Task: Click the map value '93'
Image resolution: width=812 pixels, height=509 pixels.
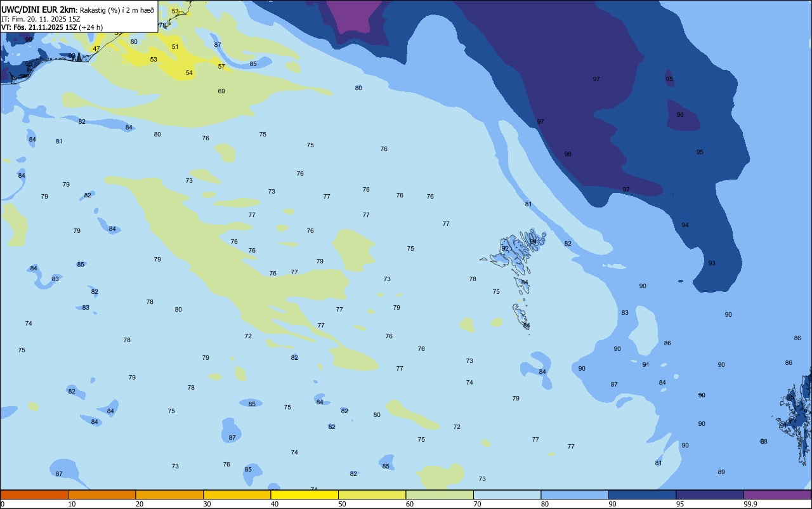Action: [712, 263]
